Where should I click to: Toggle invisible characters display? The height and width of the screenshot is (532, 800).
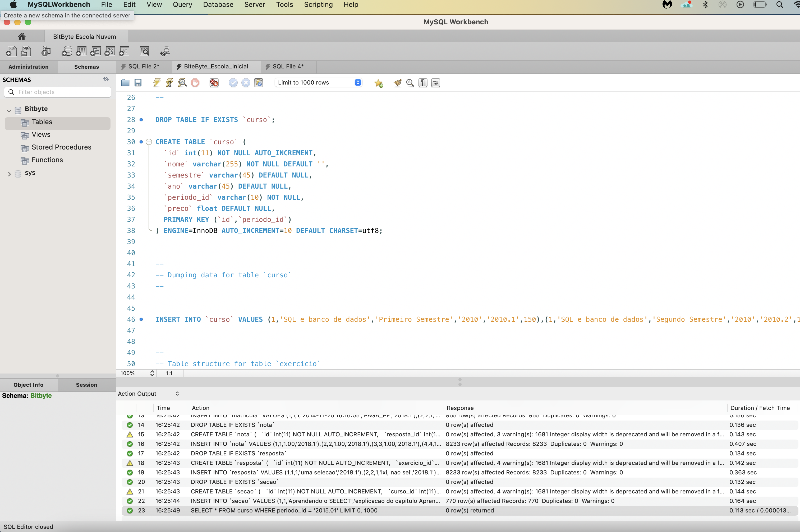pyautogui.click(x=423, y=83)
